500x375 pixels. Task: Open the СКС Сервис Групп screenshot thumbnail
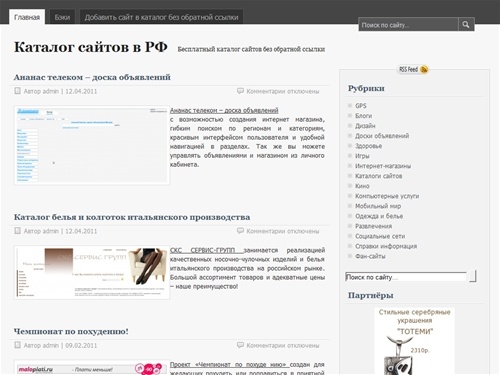(92, 272)
